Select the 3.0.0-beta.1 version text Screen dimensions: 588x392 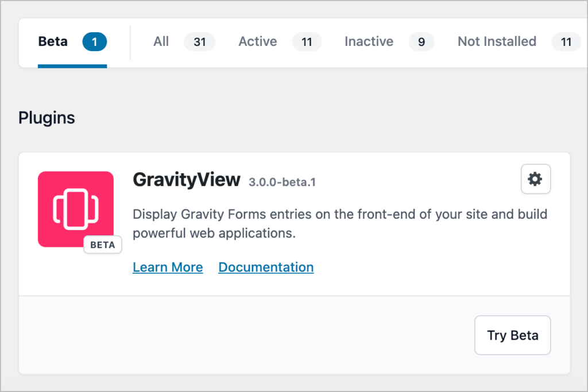click(282, 182)
